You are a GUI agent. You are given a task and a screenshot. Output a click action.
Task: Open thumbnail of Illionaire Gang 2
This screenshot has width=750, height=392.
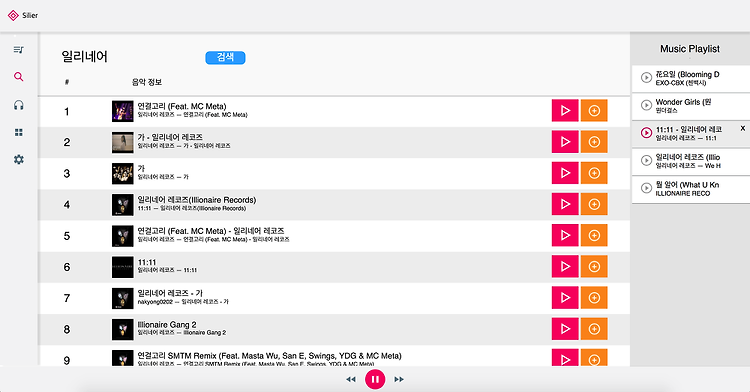coord(122,329)
